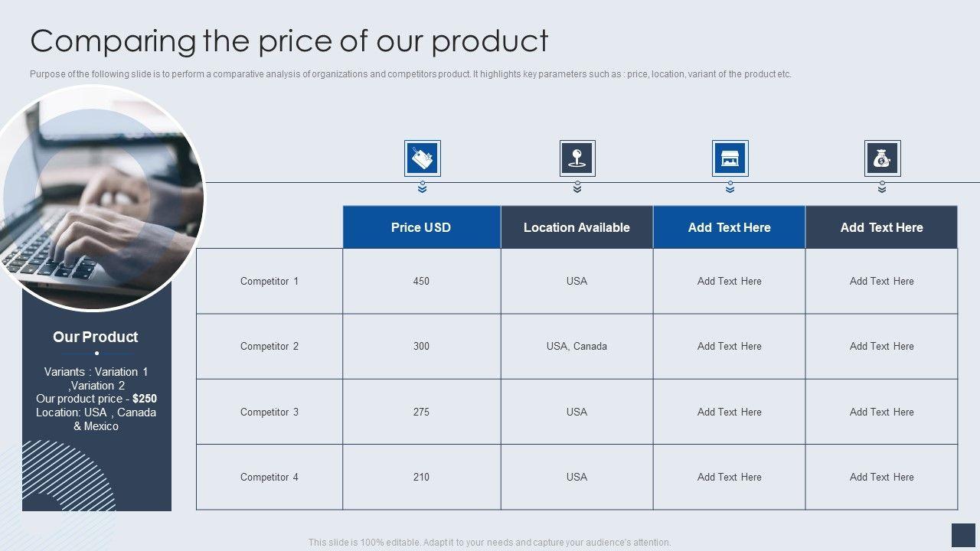Click the Competitor 3 row label
The height and width of the screenshot is (551, 980).
[x=269, y=412]
